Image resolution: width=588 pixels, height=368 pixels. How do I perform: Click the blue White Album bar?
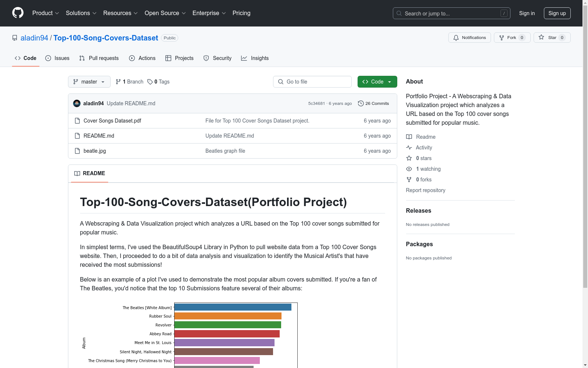coord(233,307)
